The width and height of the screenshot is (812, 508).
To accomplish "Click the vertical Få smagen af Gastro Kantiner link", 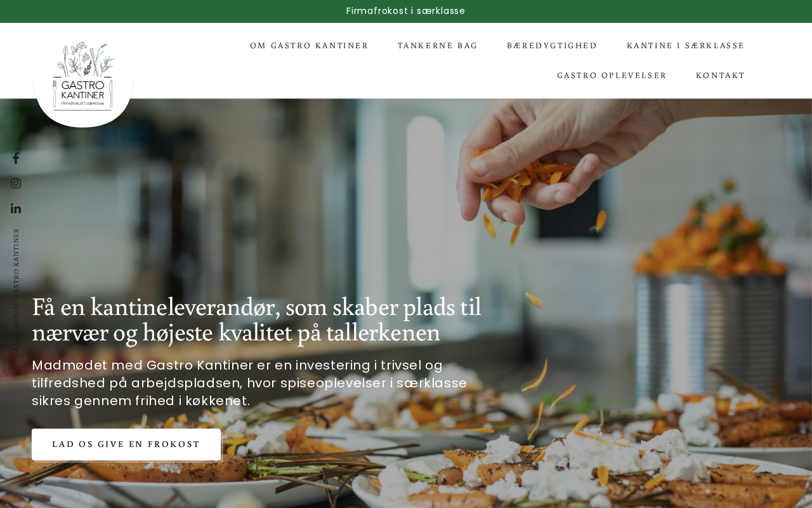I will pyautogui.click(x=16, y=292).
